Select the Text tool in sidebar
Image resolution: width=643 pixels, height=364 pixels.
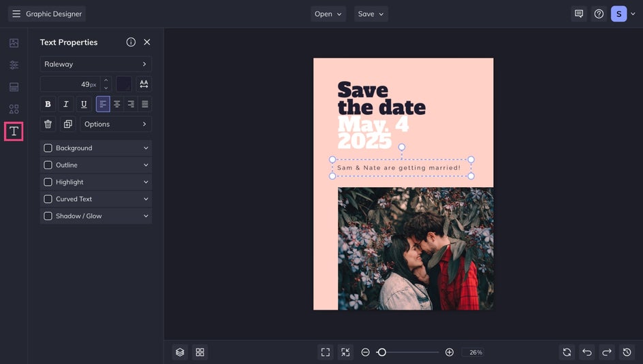click(x=14, y=131)
